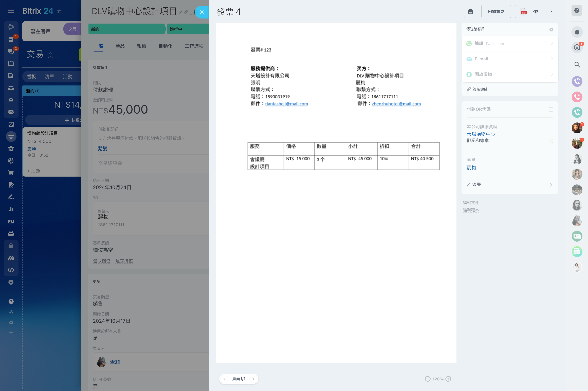Click the 回饋意見 button

pyautogui.click(x=496, y=11)
